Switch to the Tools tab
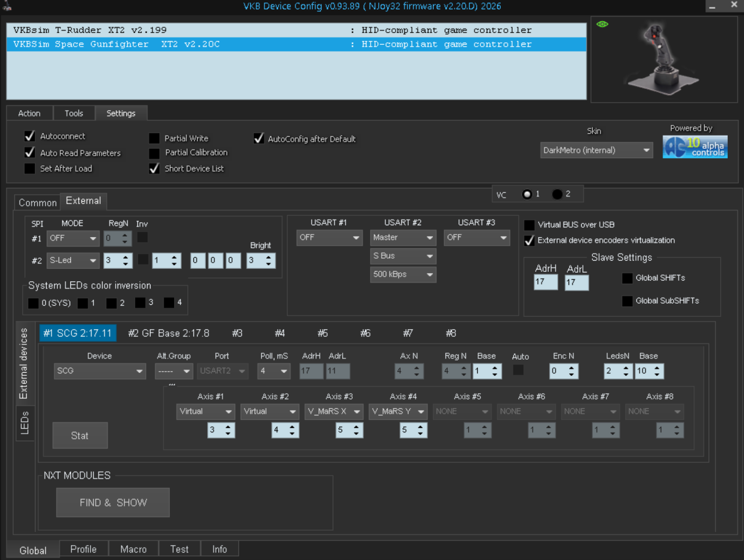This screenshot has width=744, height=560. click(74, 113)
